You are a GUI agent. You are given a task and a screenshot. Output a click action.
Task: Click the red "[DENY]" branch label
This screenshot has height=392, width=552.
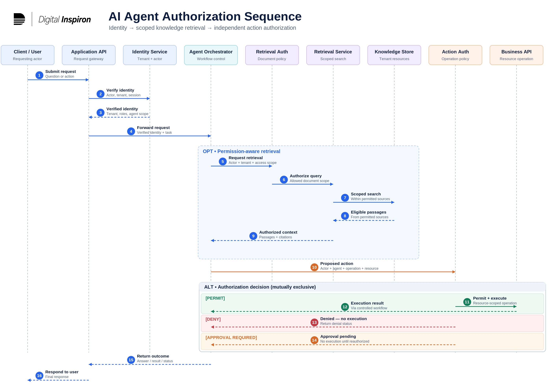[213, 319]
